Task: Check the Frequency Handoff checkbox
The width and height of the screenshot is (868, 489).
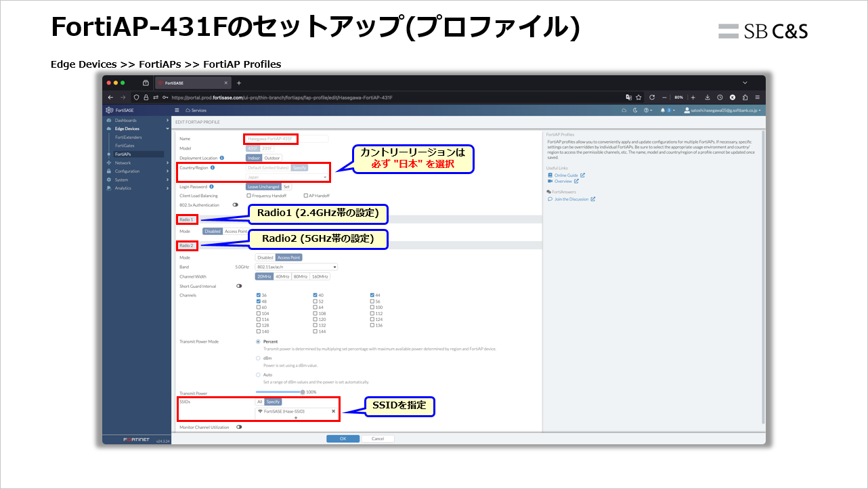Action: 248,196
